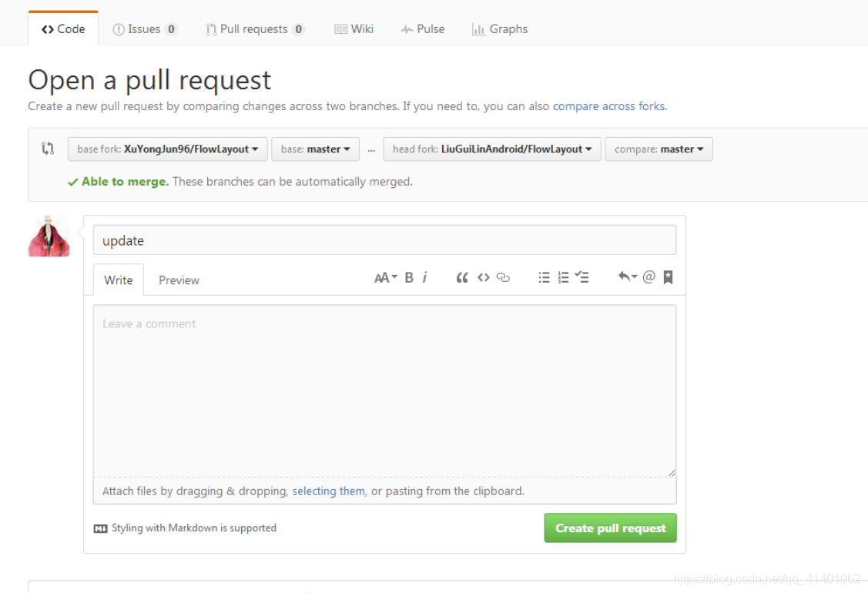This screenshot has height=593, width=868.
Task: Click the bookmark reference icon
Action: [669, 276]
